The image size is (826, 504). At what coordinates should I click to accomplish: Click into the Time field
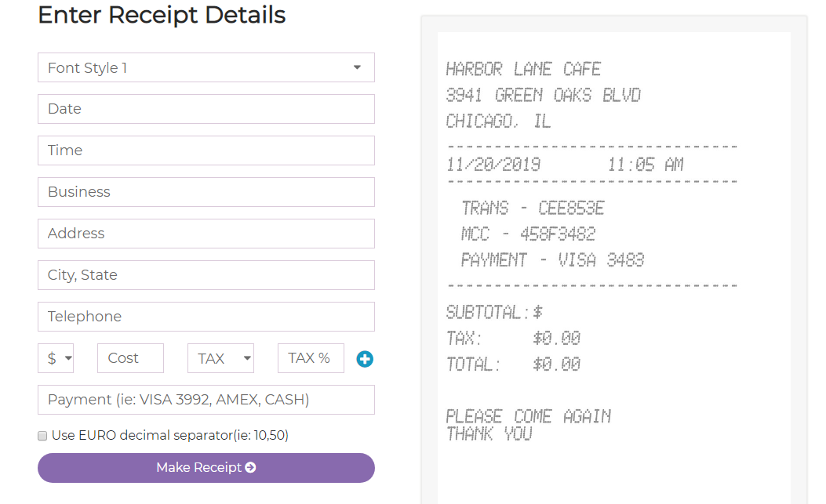point(206,150)
